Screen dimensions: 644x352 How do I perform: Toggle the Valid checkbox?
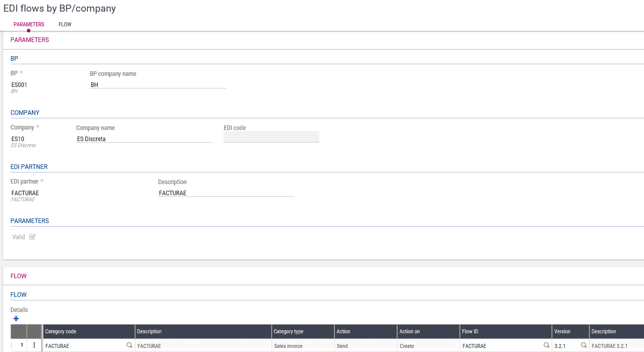[32, 237]
